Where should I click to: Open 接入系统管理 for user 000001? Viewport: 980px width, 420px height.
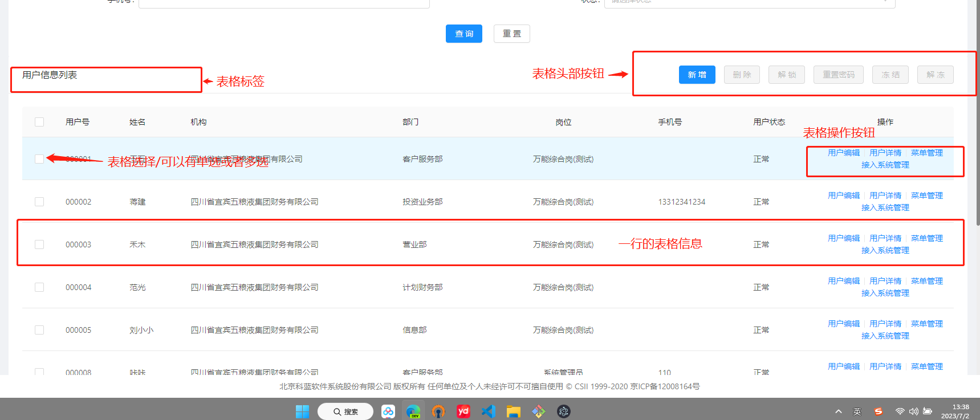[885, 165]
